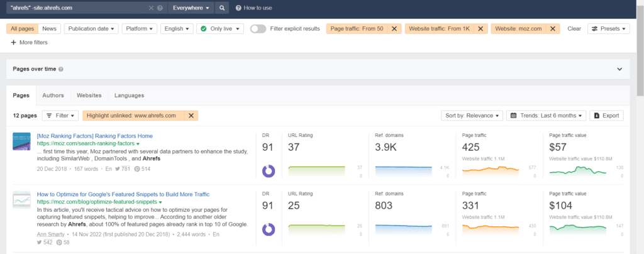644x254 pixels.
Task: Click Twitter shares 781 icon
Action: click(x=118, y=168)
